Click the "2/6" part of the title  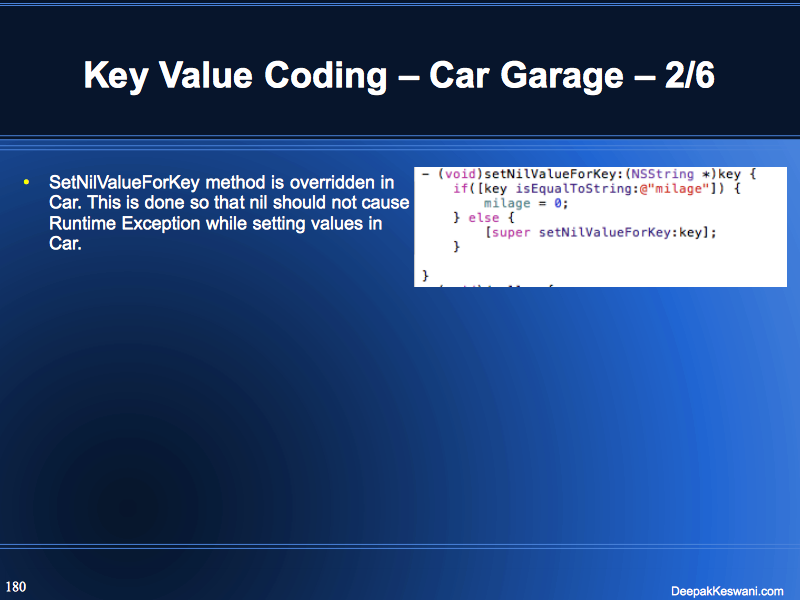click(x=690, y=77)
